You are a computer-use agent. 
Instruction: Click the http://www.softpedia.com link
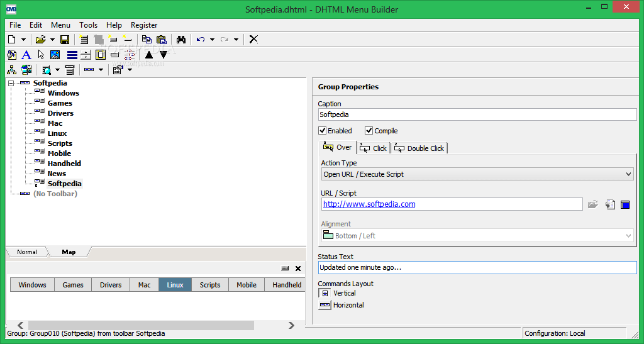click(369, 204)
